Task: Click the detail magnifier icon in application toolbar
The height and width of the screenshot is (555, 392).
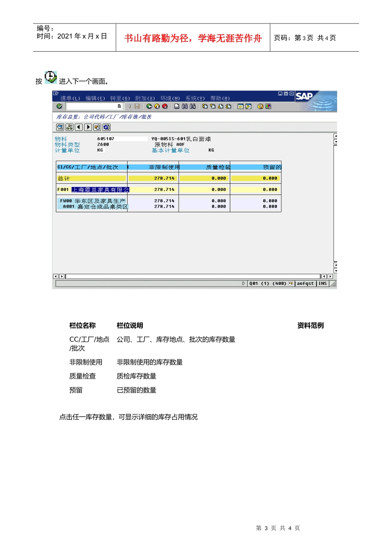Action: tap(60, 127)
